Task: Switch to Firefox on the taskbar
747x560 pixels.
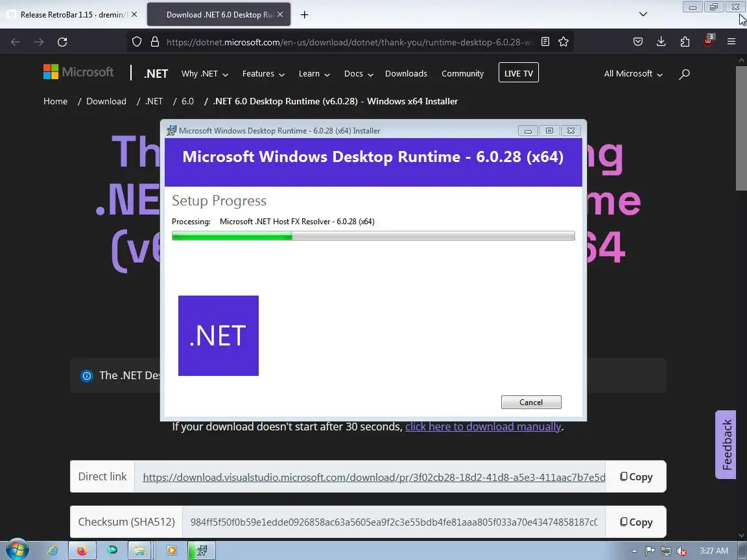Action: click(x=82, y=550)
